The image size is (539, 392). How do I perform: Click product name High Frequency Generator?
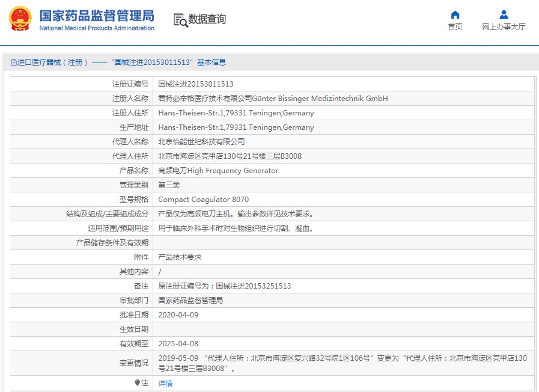pyautogui.click(x=233, y=171)
